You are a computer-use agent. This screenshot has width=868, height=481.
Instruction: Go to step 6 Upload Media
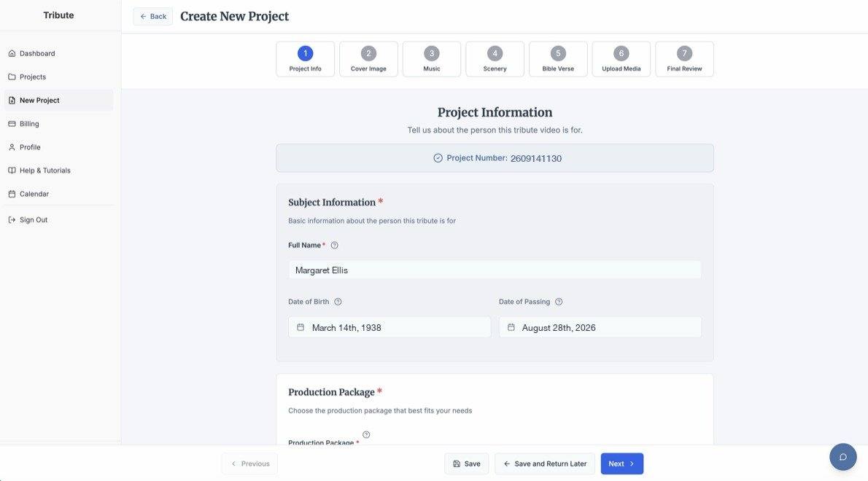tap(621, 59)
